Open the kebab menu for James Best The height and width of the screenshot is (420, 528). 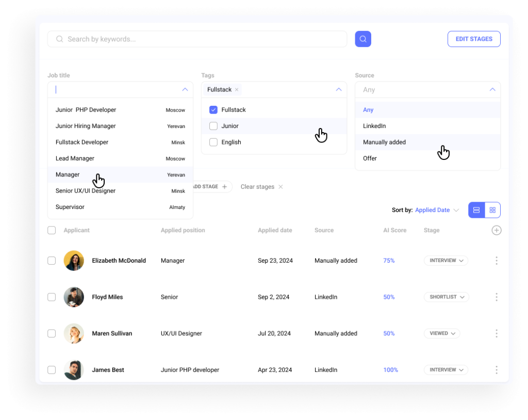coord(496,369)
